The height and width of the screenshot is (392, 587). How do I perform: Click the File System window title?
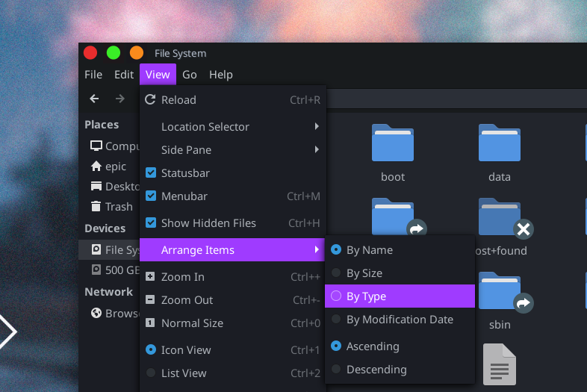point(181,54)
